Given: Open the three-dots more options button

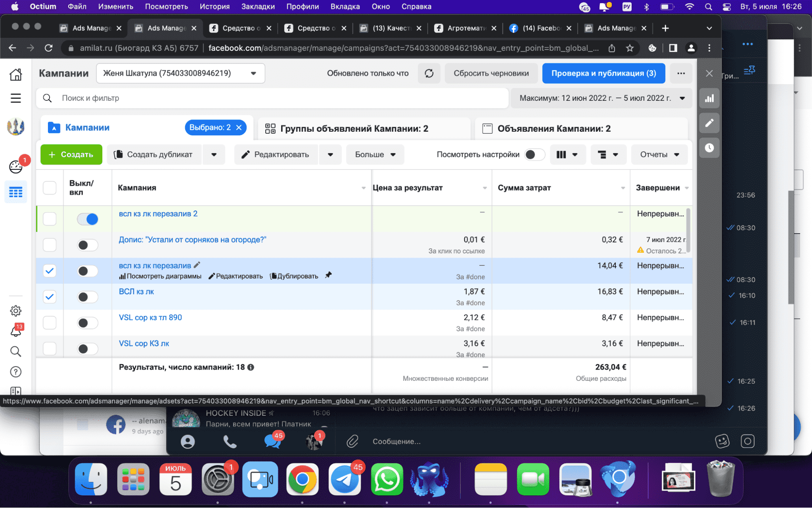Looking at the screenshot, I should [681, 73].
